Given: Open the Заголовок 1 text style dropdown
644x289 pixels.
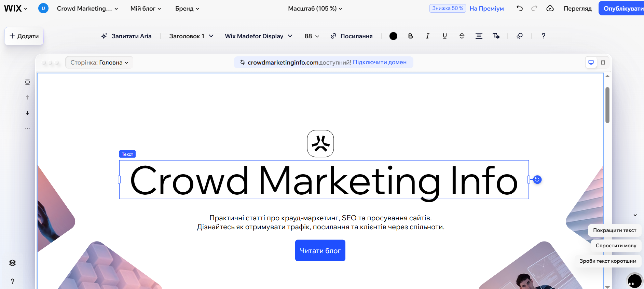Looking at the screenshot, I should click(191, 36).
